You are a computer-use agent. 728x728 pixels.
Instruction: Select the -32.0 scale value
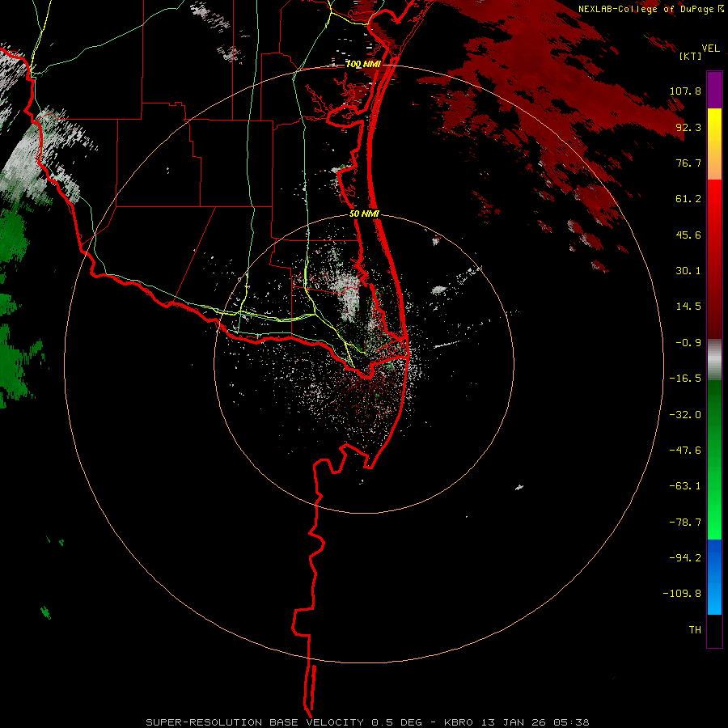click(x=685, y=415)
